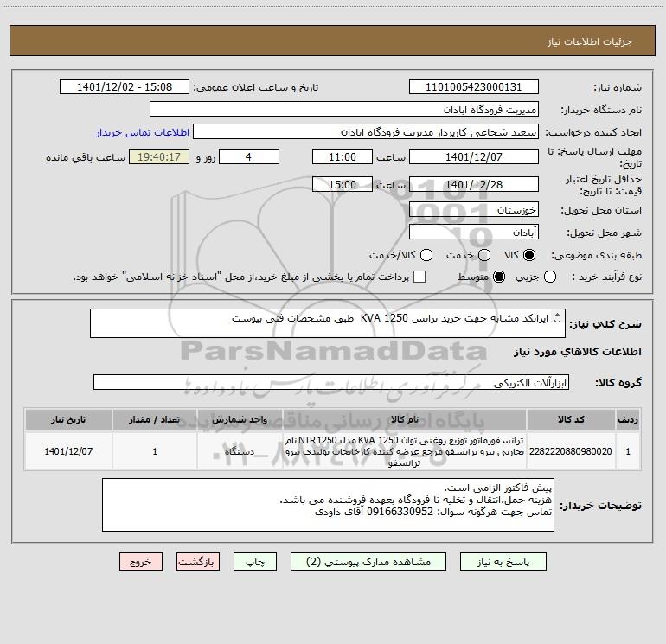
Task: Click the need description text area
Action: tap(328, 323)
